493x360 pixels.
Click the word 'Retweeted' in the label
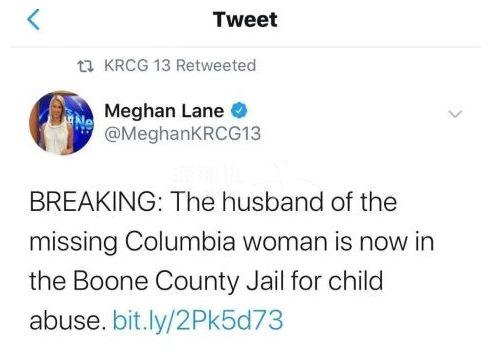(x=216, y=65)
